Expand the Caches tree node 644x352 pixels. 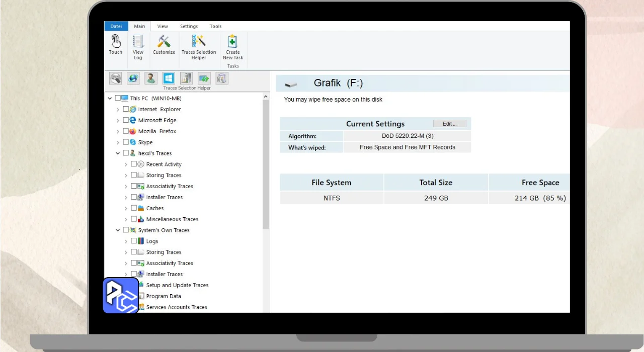pyautogui.click(x=126, y=208)
